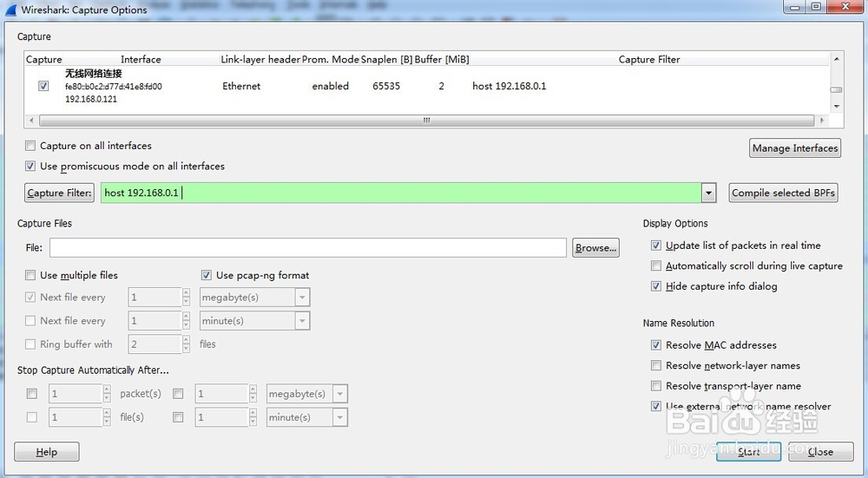Toggle Use promiscuous mode on all interfaces
The width and height of the screenshot is (868, 478).
(30, 166)
